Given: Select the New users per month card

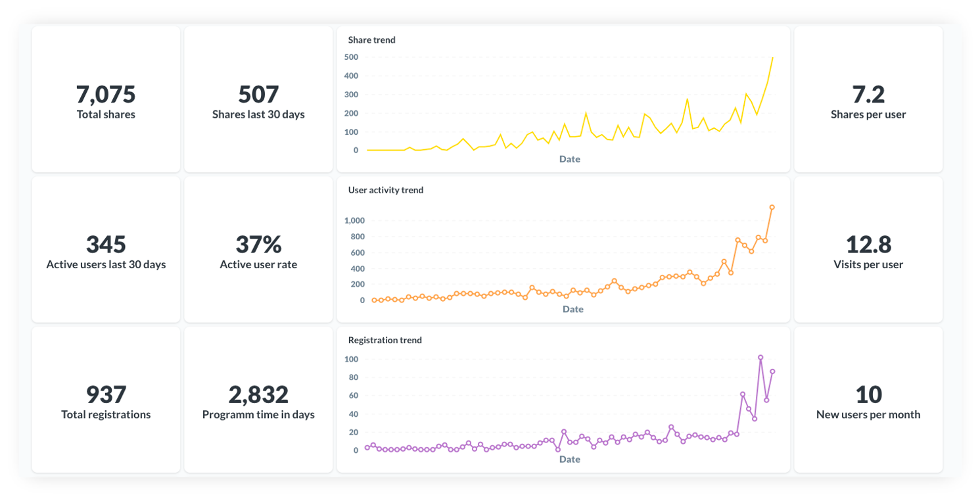Looking at the screenshot, I should click(x=868, y=400).
